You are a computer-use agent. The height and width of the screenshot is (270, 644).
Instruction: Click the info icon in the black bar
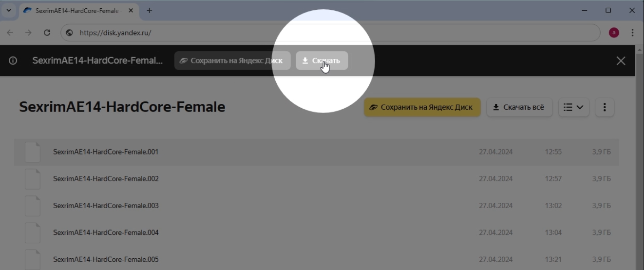(13, 61)
